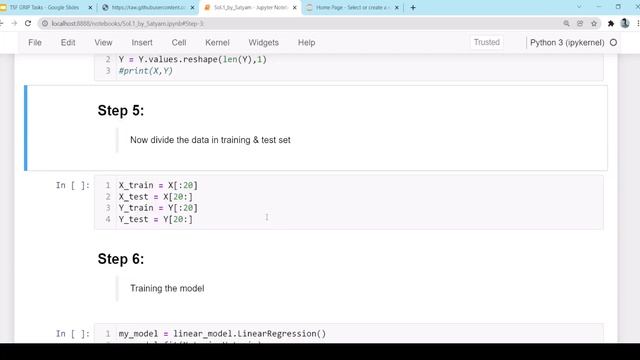Select the Step 5 markdown heading
The height and width of the screenshot is (360, 640).
tap(121, 111)
